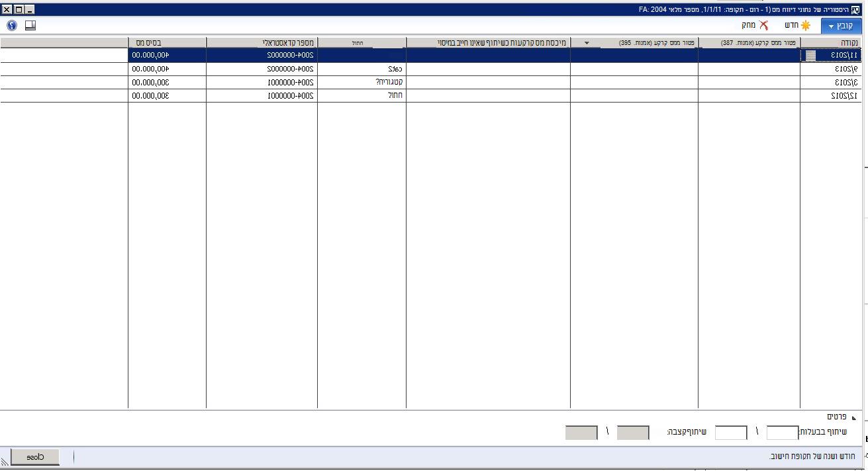The width and height of the screenshot is (868, 471).
Task: Select the 12/2012 period row
Action: click(x=430, y=95)
